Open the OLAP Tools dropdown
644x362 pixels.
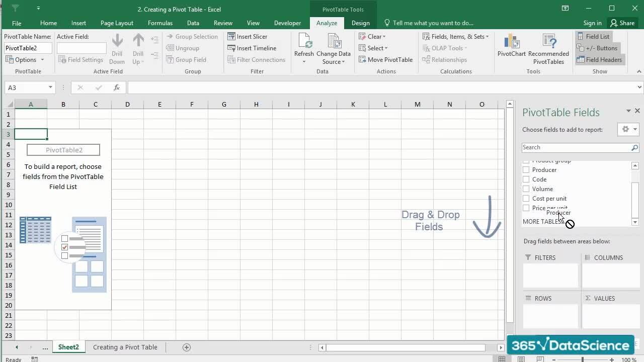[x=445, y=48]
